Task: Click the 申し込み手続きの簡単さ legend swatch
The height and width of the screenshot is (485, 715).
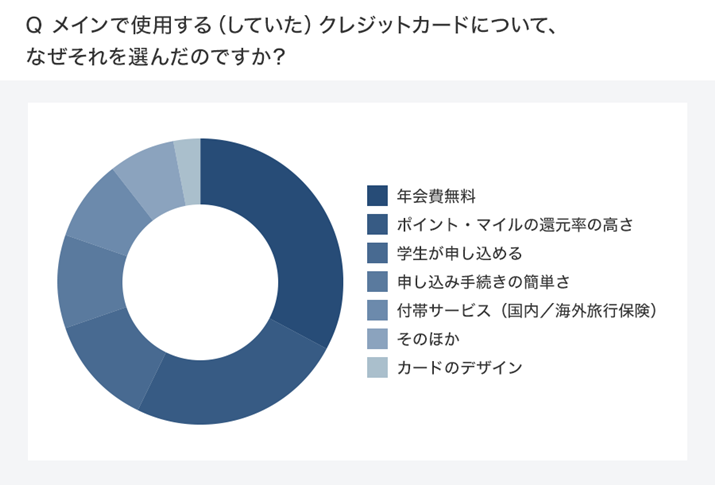Action: point(377,281)
